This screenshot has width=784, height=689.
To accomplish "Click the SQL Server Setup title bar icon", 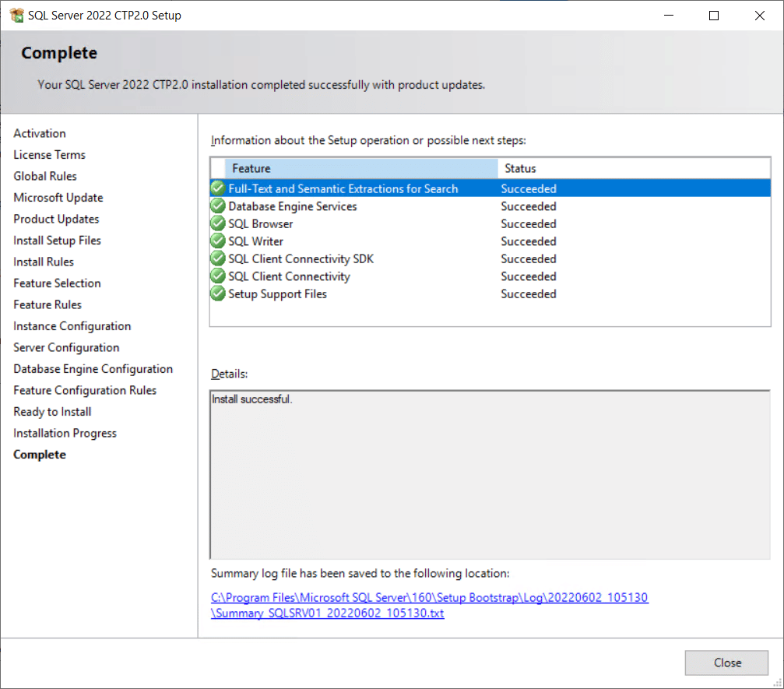I will [x=16, y=16].
